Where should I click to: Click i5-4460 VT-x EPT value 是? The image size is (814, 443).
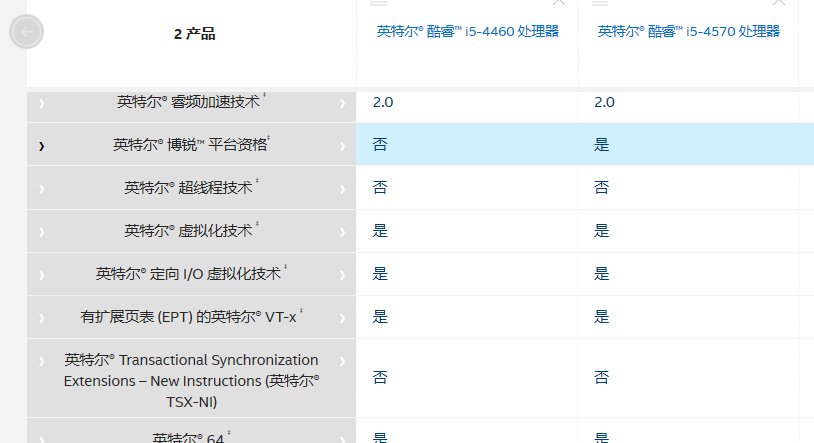pyautogui.click(x=380, y=317)
